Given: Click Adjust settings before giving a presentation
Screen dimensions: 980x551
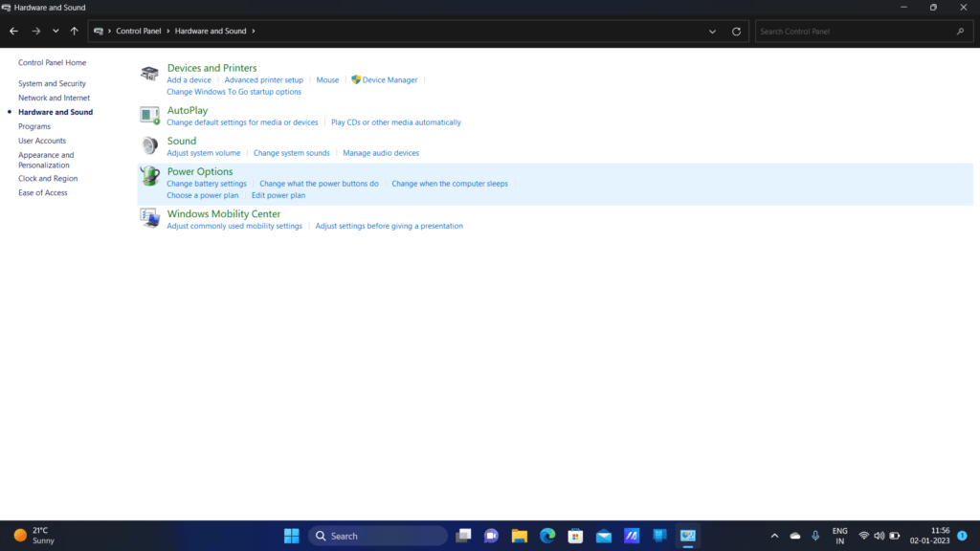Looking at the screenshot, I should (x=390, y=226).
